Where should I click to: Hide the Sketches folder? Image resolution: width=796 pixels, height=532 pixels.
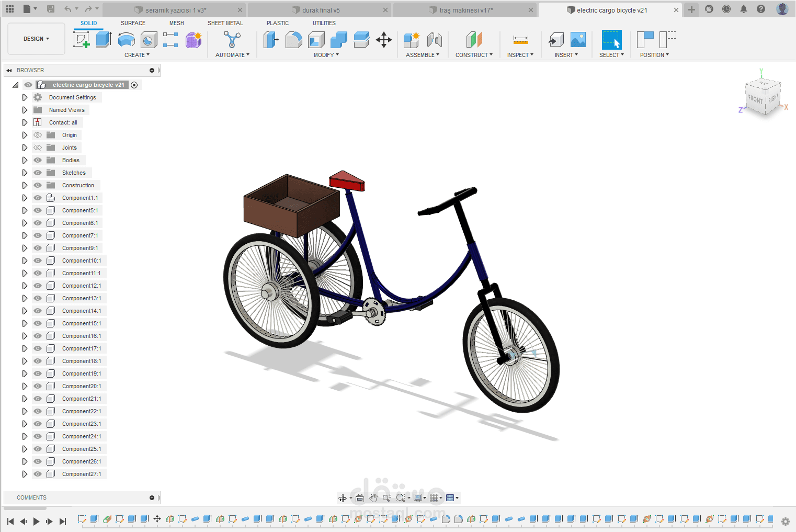click(38, 173)
